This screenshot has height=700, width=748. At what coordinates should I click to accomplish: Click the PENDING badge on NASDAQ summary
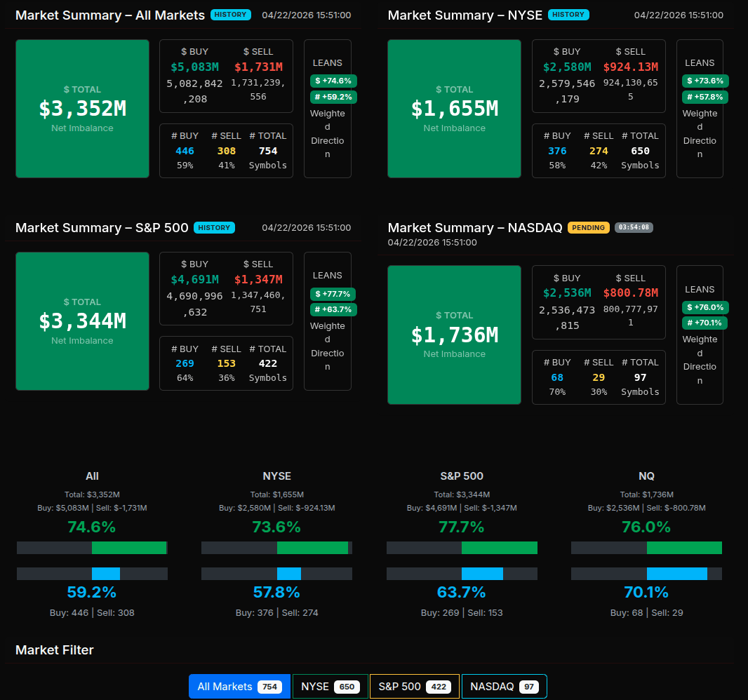click(x=588, y=228)
